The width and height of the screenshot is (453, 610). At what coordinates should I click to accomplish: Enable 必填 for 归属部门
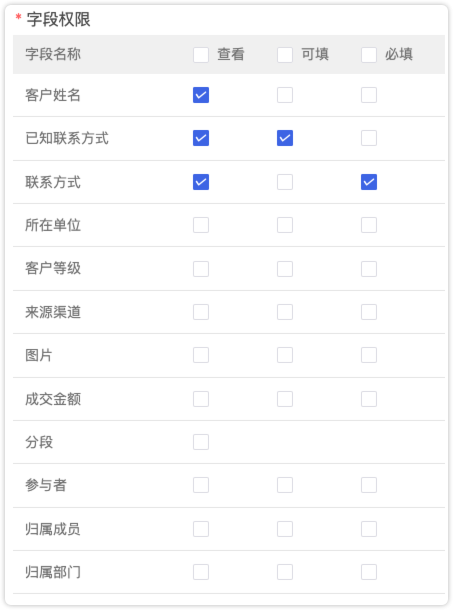click(369, 572)
